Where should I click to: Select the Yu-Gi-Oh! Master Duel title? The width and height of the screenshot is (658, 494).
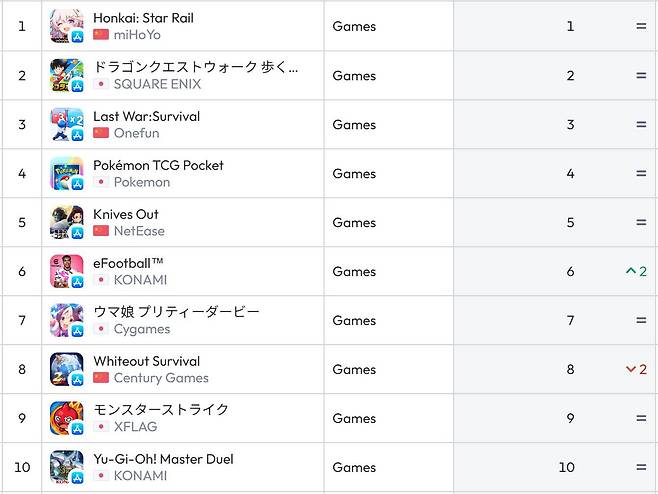163,459
